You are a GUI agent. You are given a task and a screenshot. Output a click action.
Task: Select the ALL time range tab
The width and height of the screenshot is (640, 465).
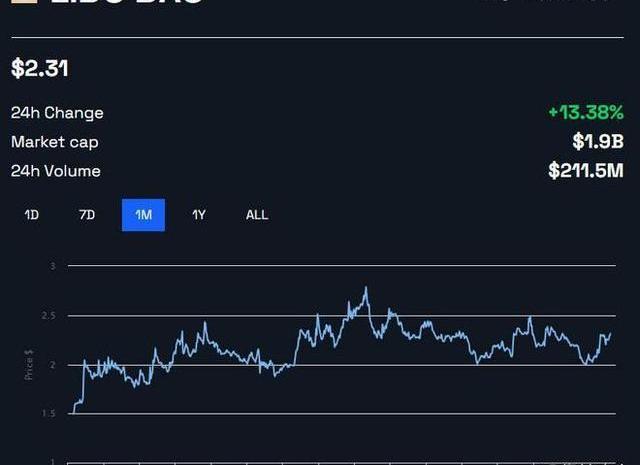click(257, 215)
